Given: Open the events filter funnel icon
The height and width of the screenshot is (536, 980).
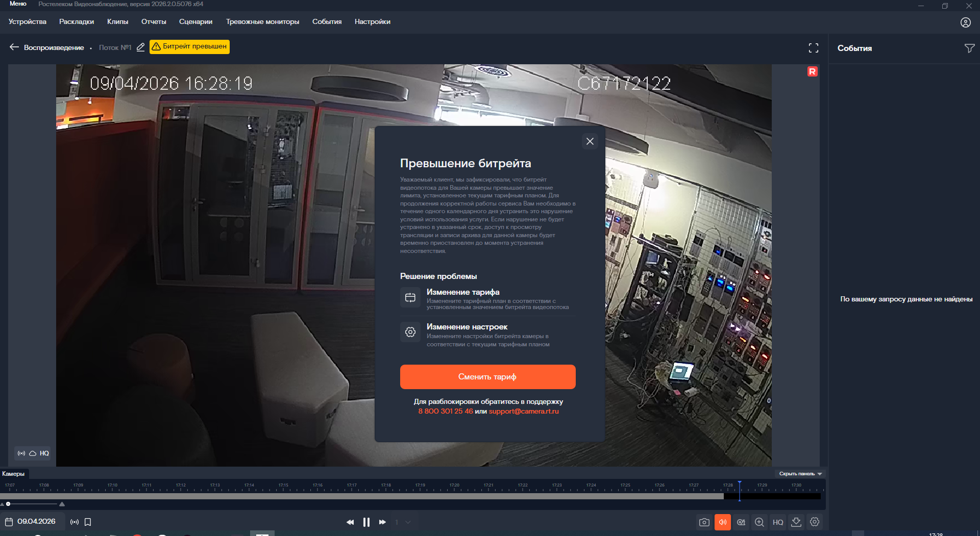Looking at the screenshot, I should pos(969,48).
